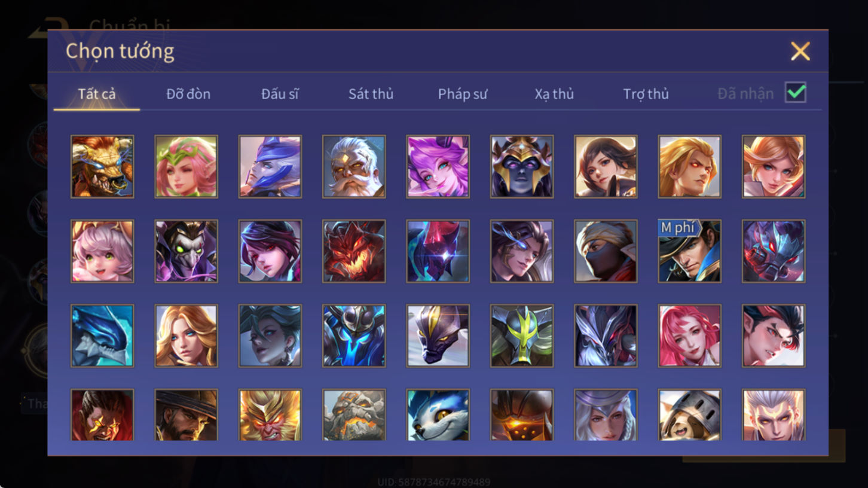
Task: Select the red lava demon hero
Action: (354, 251)
